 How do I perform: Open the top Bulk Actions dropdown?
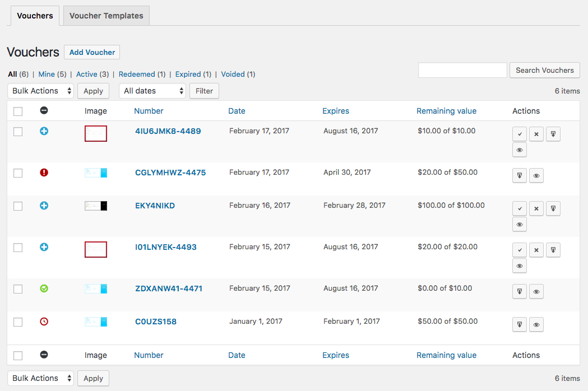coord(40,91)
